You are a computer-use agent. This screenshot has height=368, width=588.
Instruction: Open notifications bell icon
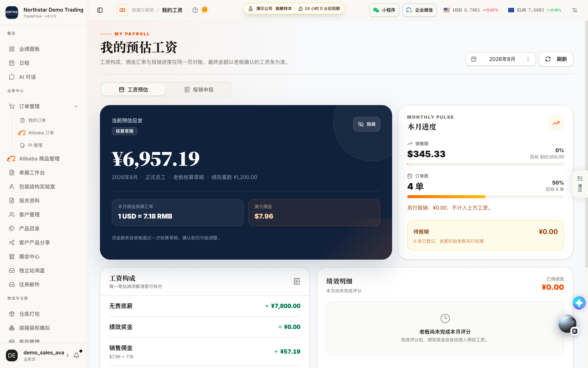pyautogui.click(x=77, y=355)
